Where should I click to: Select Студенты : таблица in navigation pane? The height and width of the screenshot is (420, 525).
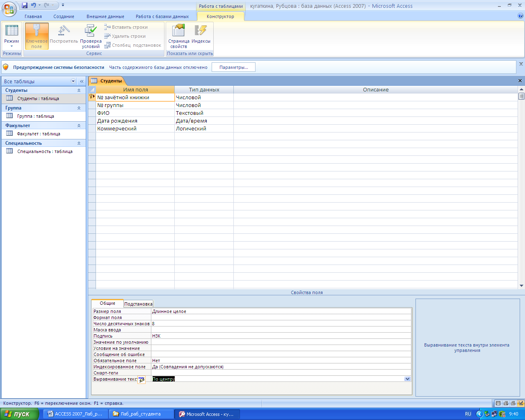coord(43,98)
